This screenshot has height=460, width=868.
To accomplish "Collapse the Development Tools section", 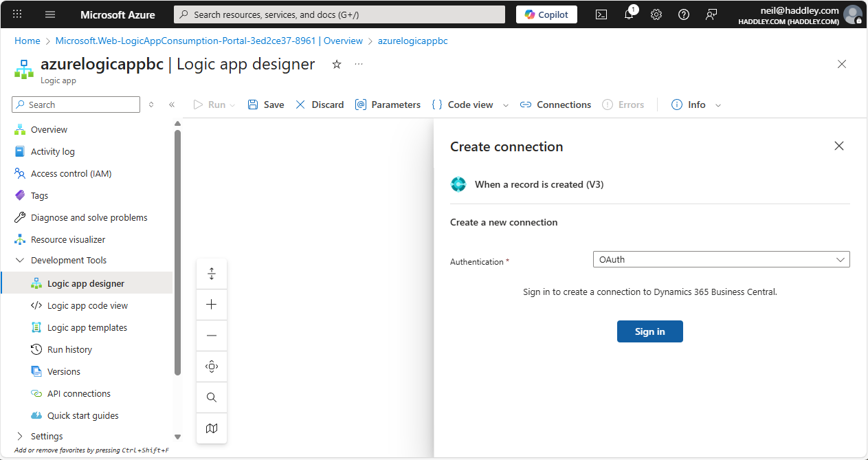I will [x=19, y=261].
